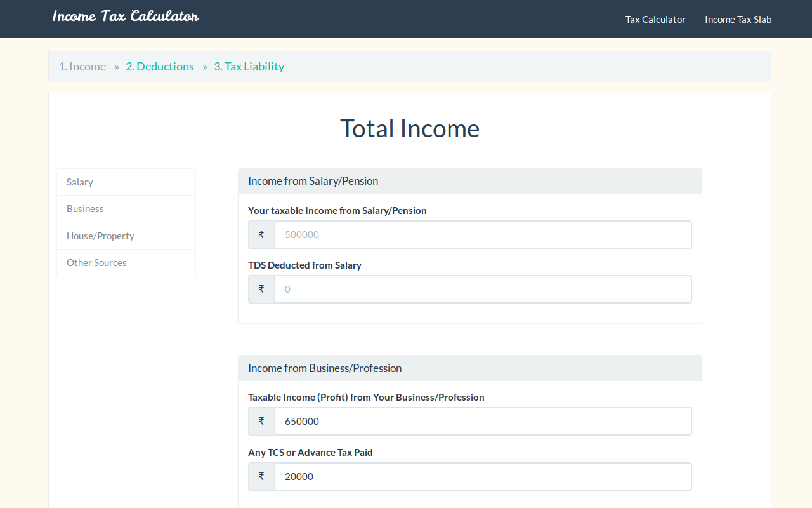812x508 pixels.
Task: Select the advance tax field showing 20000
Action: click(x=482, y=476)
